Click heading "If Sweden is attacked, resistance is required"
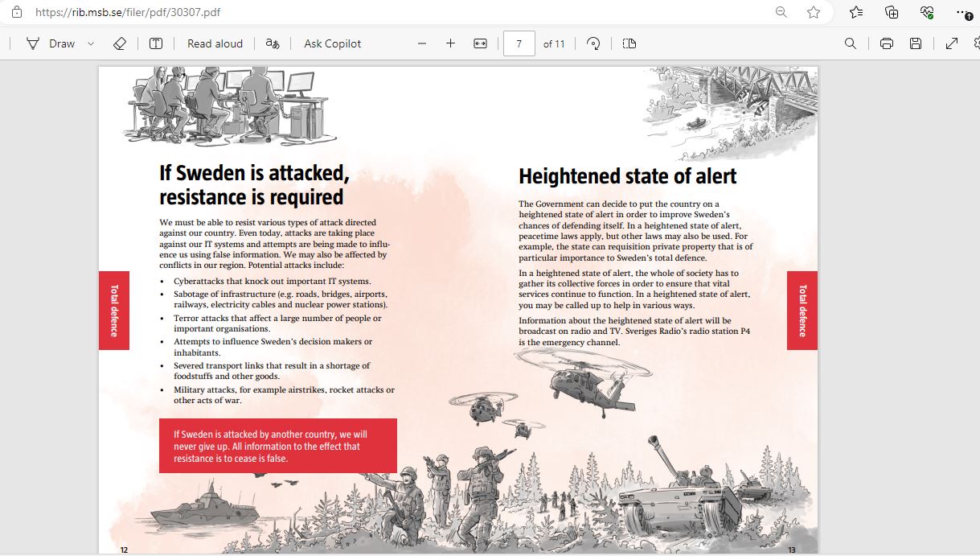Screen dimensions: 980x556 (x=255, y=185)
